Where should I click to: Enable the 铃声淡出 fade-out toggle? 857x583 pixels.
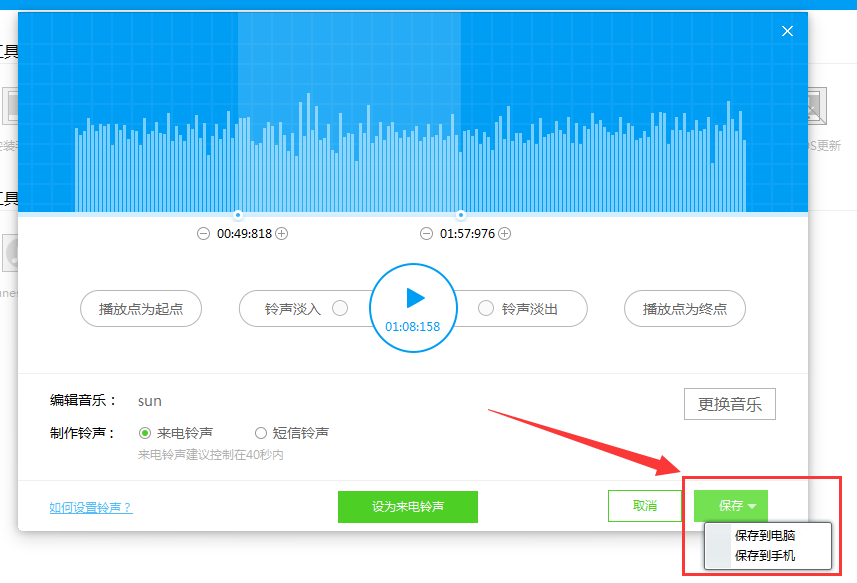486,309
